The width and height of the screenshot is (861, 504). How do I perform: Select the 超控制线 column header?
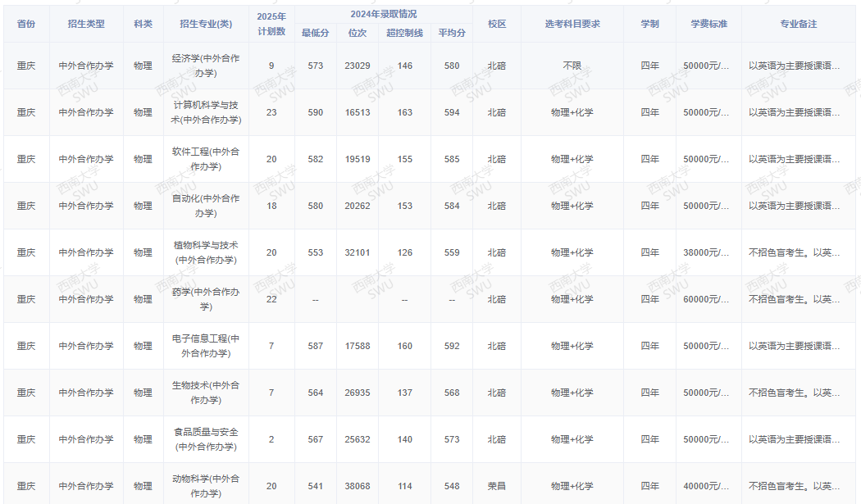tap(404, 33)
